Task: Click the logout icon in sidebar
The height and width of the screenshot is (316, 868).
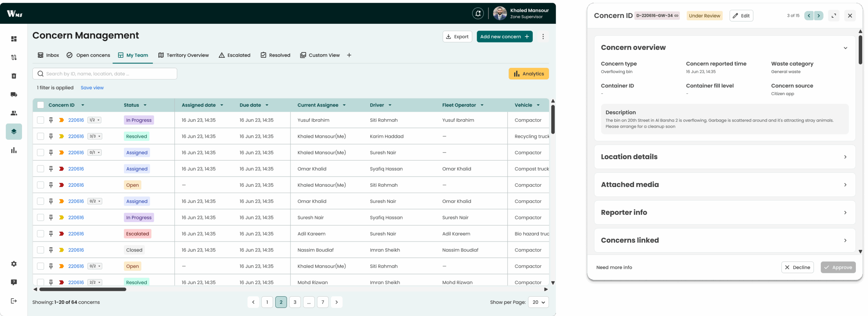Action: pos(14,301)
